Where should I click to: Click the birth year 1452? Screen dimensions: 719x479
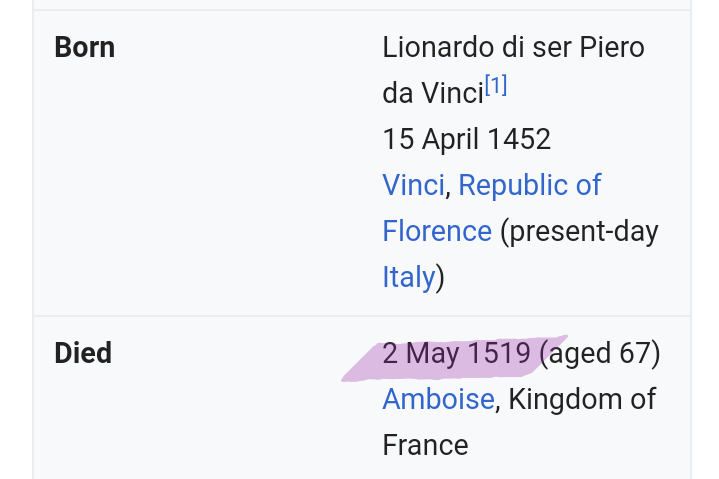(x=519, y=139)
